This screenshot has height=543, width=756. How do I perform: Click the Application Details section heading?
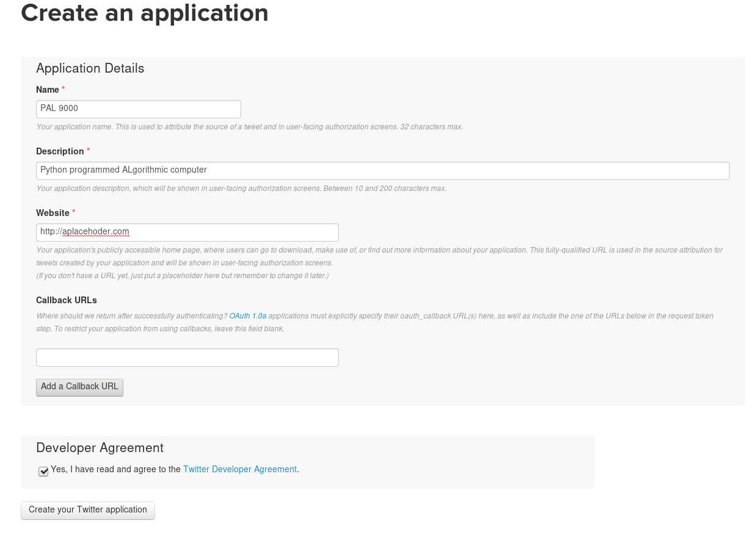(90, 68)
